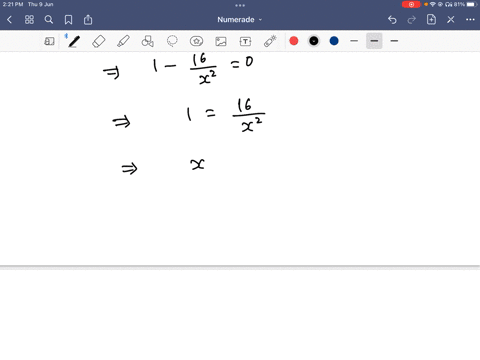Choose the blue pen color
This screenshot has height=360, width=480.
pyautogui.click(x=334, y=41)
